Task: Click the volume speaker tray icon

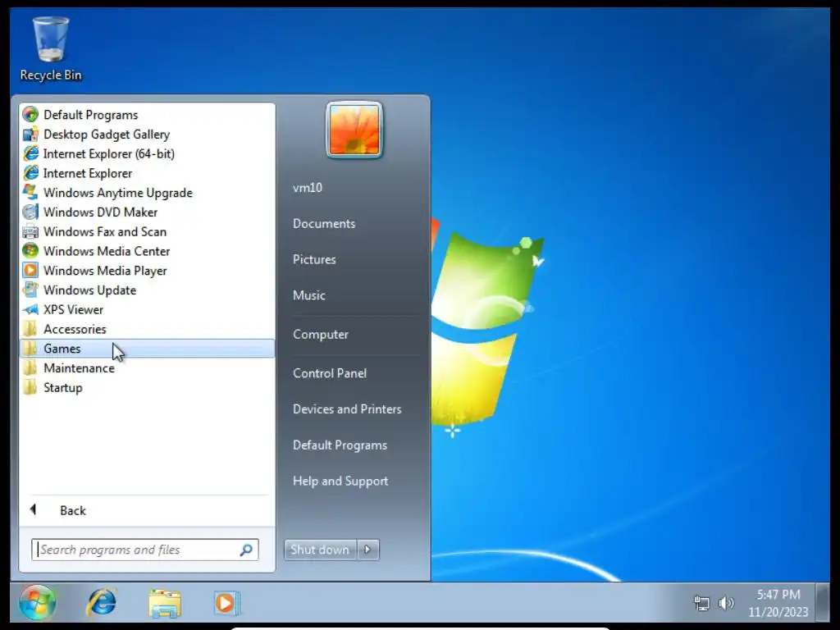Action: tap(726, 603)
